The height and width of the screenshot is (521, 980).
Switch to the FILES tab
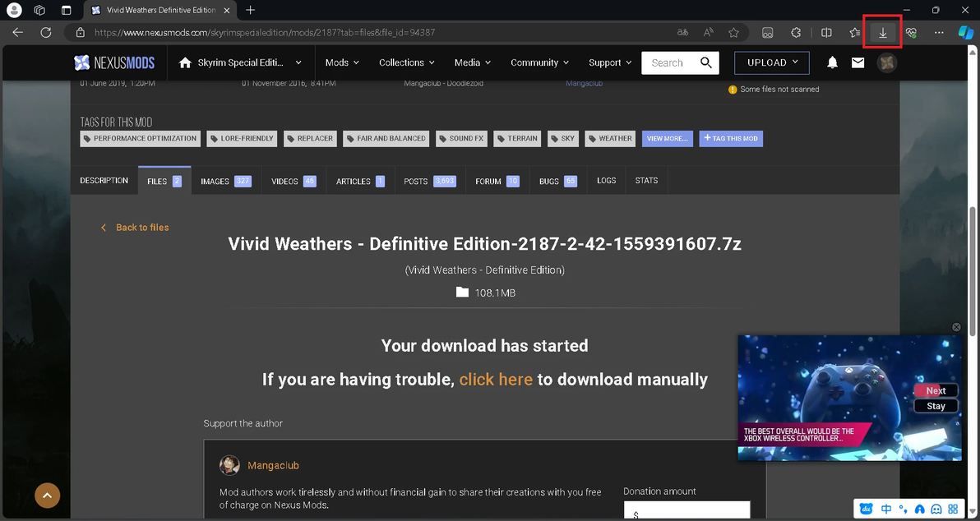tap(164, 181)
